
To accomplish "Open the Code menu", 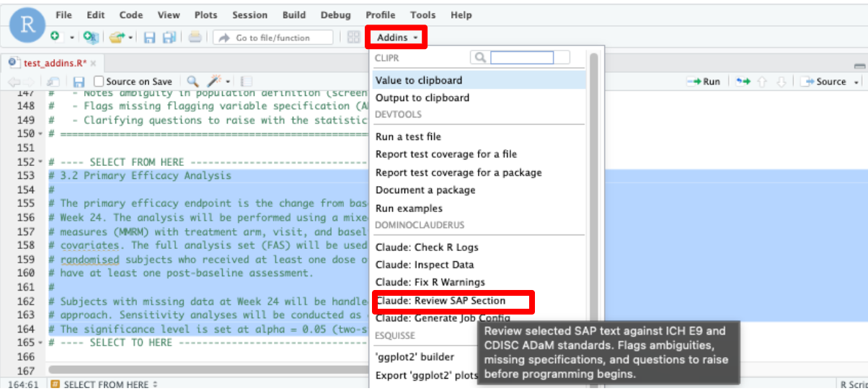I will 131,14.
